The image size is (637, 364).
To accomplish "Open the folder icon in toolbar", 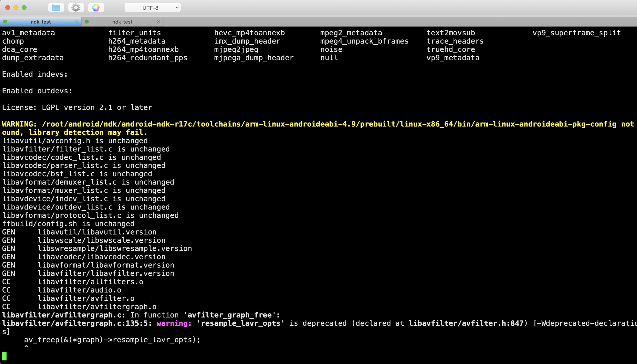I will [56, 8].
